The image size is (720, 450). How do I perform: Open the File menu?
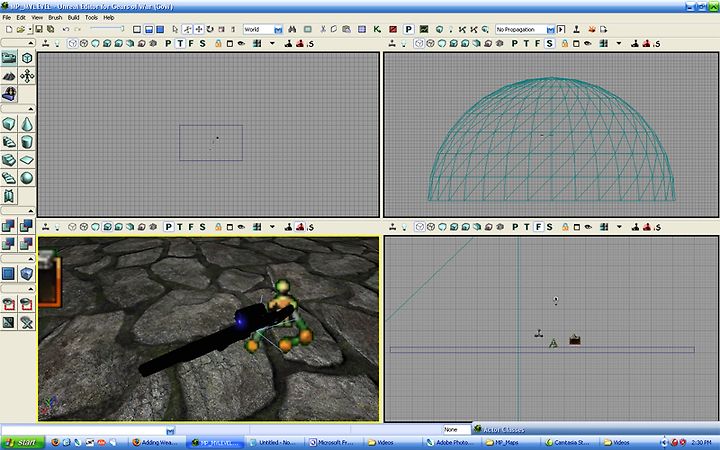[6, 17]
